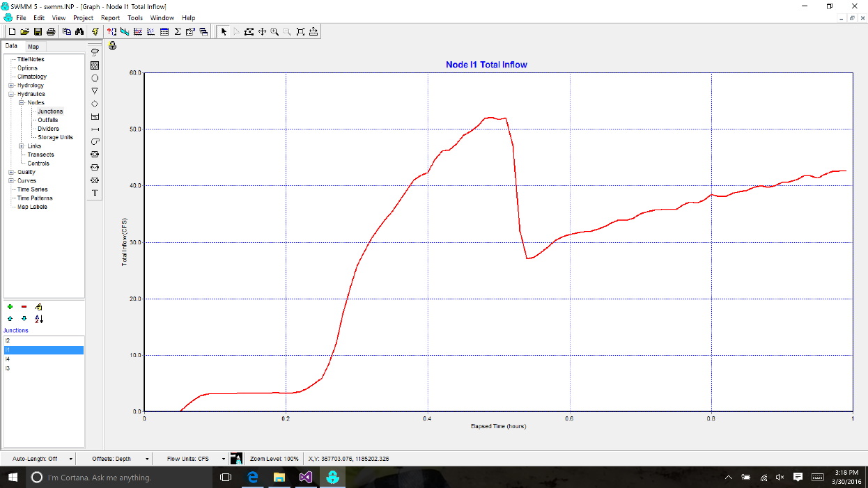Sort junctions with the A-Z sort icon
The width and height of the screenshot is (868, 488).
coord(39,319)
